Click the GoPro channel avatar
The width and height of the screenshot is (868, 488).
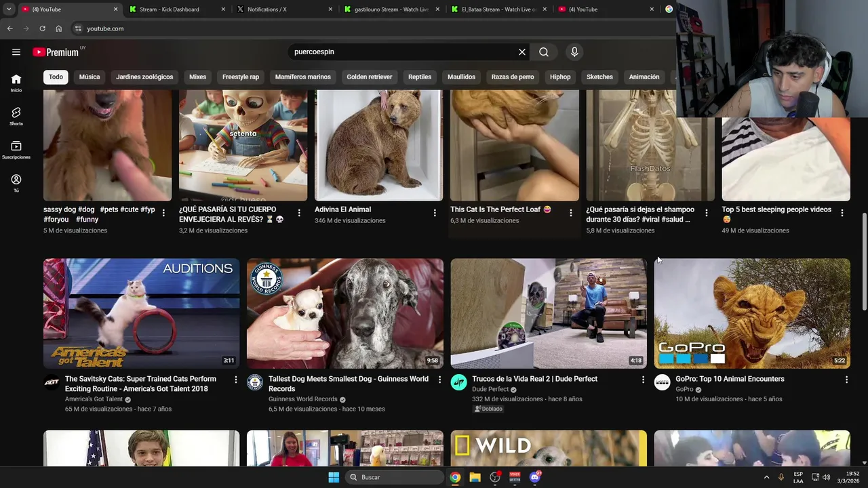coord(662,382)
